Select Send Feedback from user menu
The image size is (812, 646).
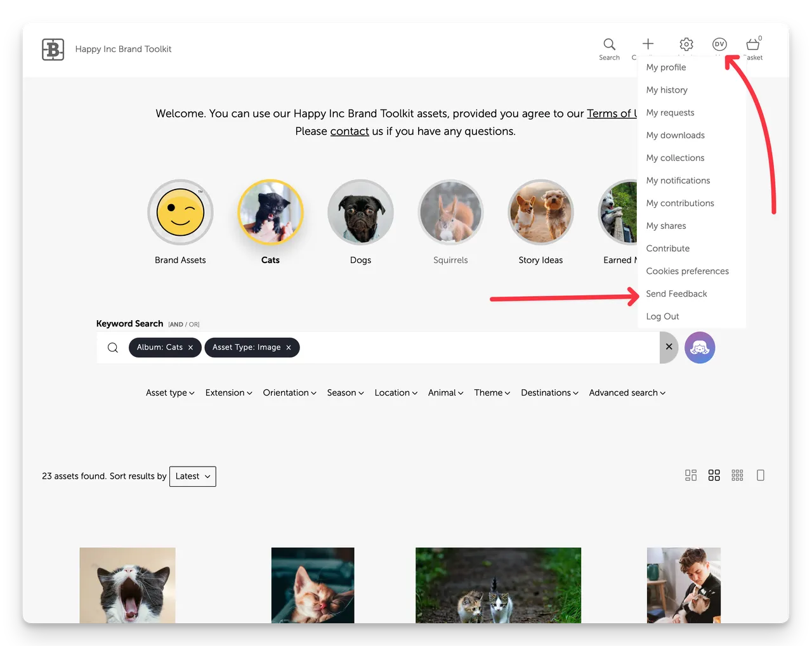pos(676,294)
